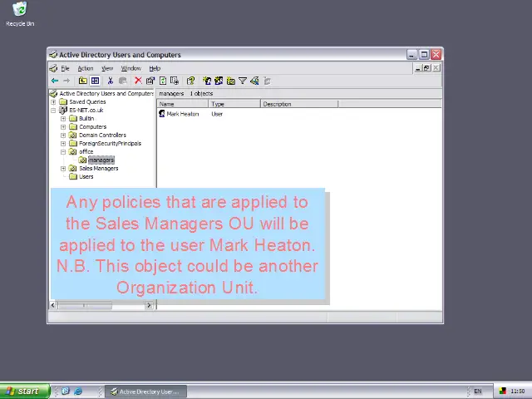Screen dimensions: 532x399
Task: Expand the ForeignSecurityPrincipals node
Action: pos(63,144)
